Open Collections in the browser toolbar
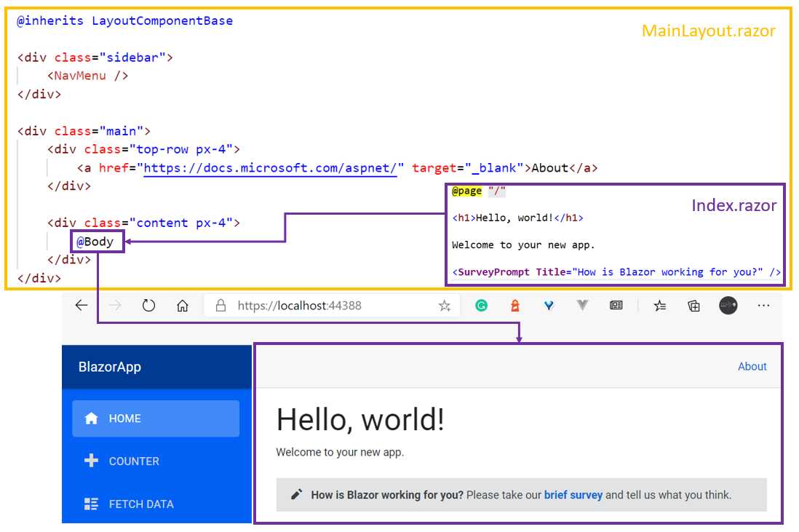The image size is (799, 532). click(x=693, y=306)
